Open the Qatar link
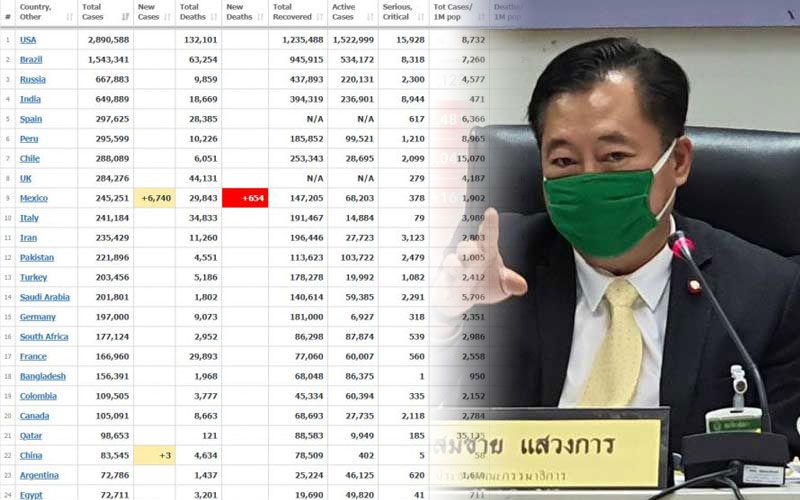800x500 pixels. (x=31, y=436)
